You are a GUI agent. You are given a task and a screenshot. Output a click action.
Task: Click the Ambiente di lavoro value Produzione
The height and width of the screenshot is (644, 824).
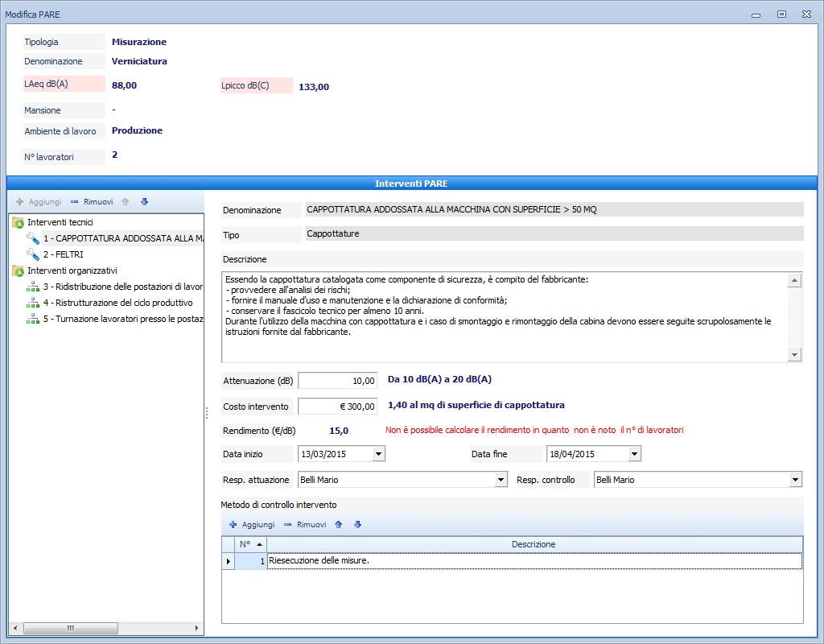click(x=137, y=130)
